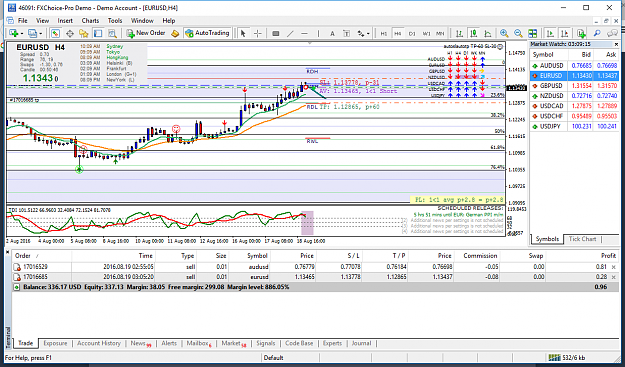Switch to the W1 timeframe

pos(426,33)
